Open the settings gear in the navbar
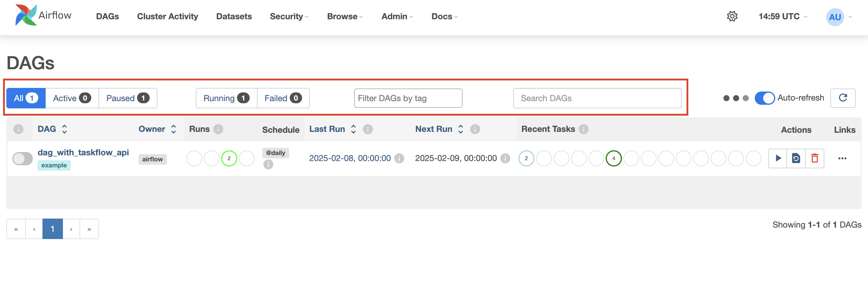868x283 pixels. point(732,16)
